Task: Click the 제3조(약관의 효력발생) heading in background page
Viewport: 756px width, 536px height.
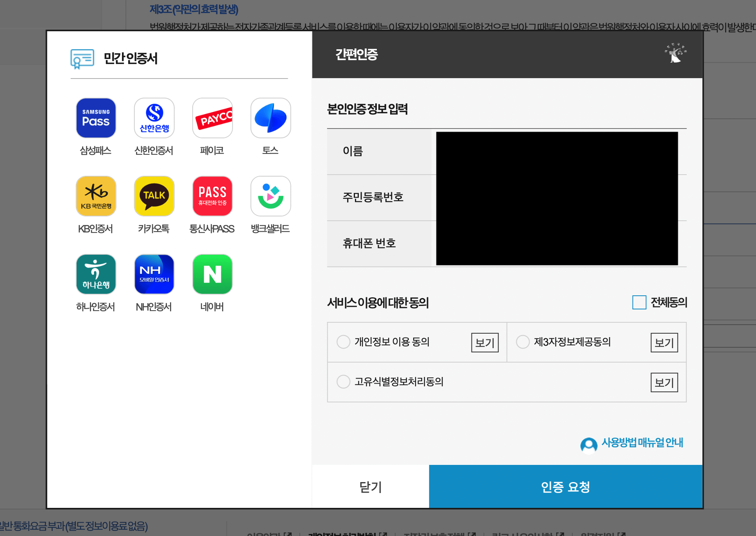Action: 194,9
